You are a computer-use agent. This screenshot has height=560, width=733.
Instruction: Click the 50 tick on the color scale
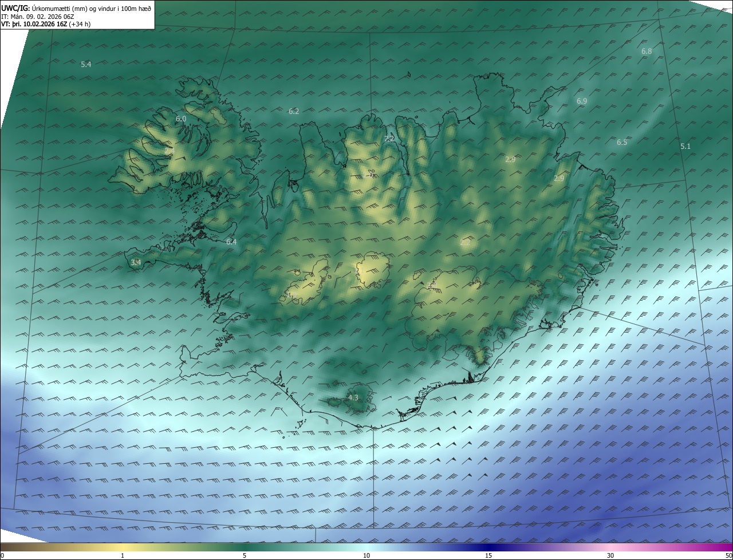point(728,555)
